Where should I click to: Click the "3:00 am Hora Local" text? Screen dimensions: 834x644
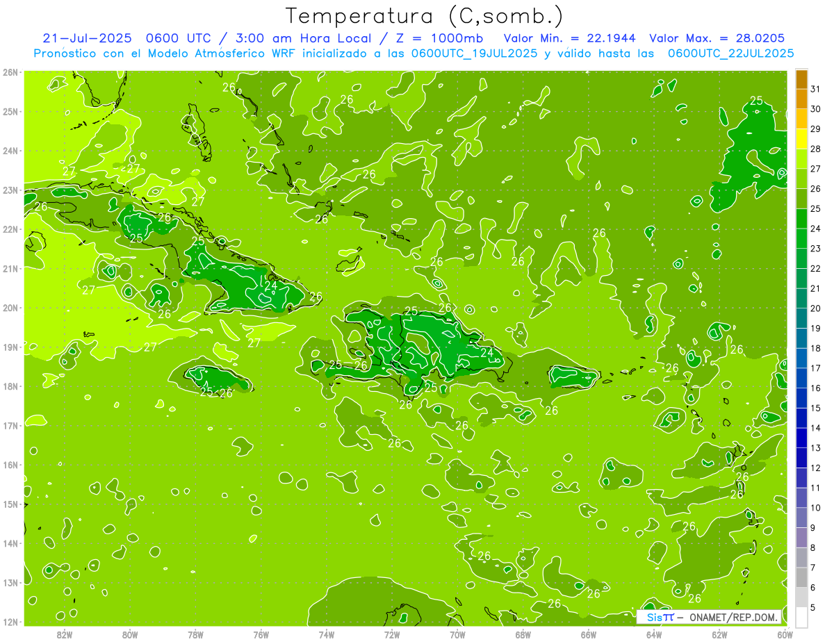pyautogui.click(x=304, y=38)
